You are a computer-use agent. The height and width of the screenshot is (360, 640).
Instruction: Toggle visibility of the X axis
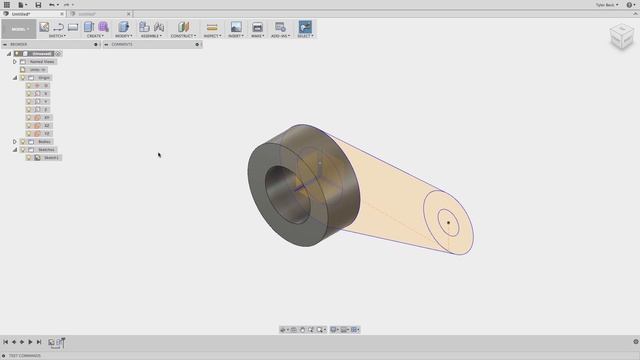coord(29,93)
